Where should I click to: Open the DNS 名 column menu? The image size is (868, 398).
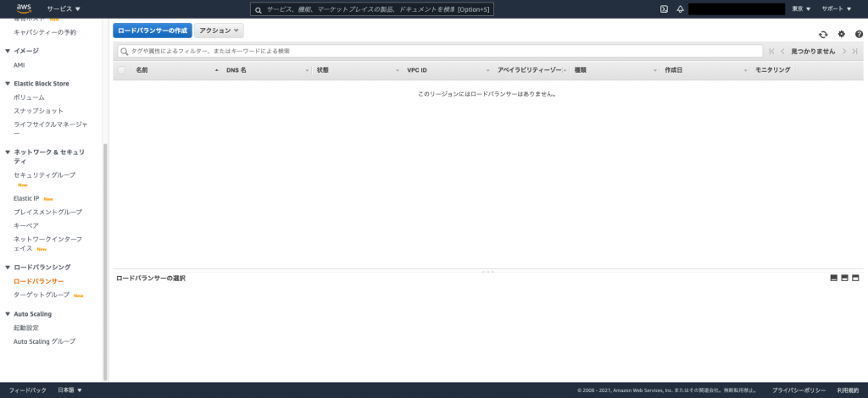tap(307, 71)
